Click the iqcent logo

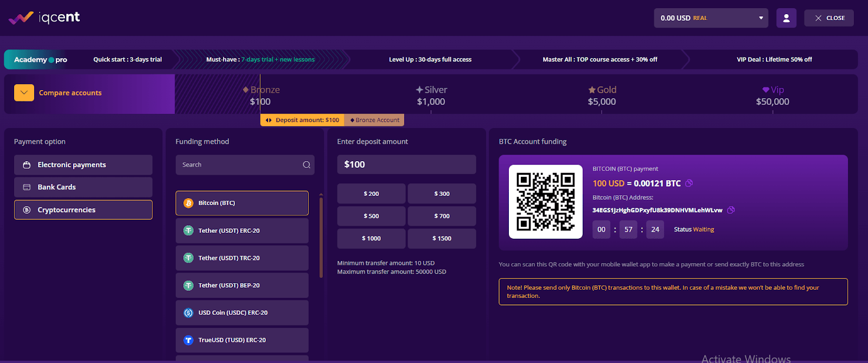tap(44, 18)
